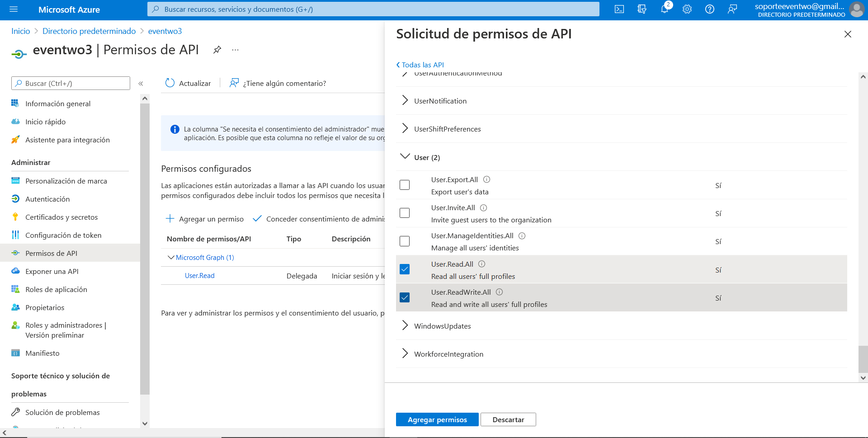Sort by the Nombre de permisos/API column header
The width and height of the screenshot is (868, 438).
(209, 239)
